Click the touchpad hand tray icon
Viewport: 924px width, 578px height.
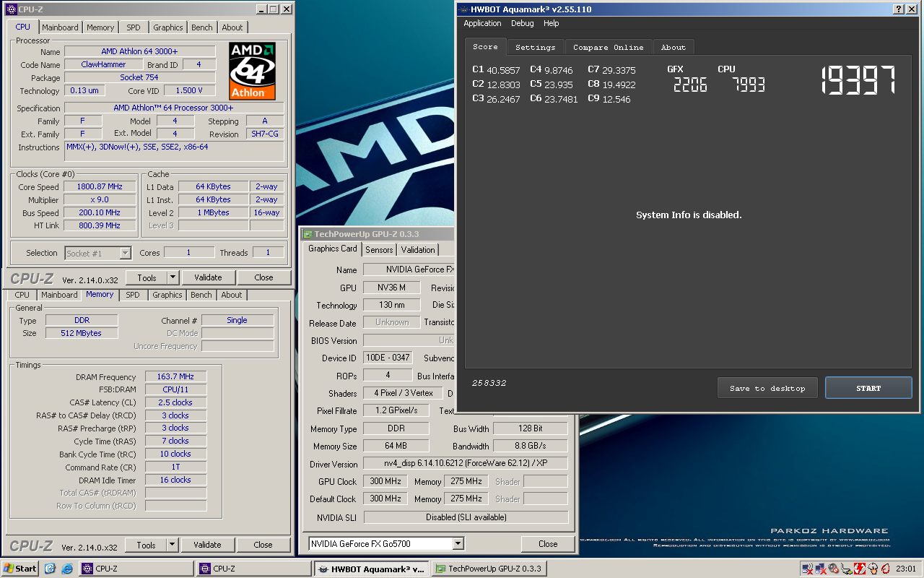pos(873,569)
